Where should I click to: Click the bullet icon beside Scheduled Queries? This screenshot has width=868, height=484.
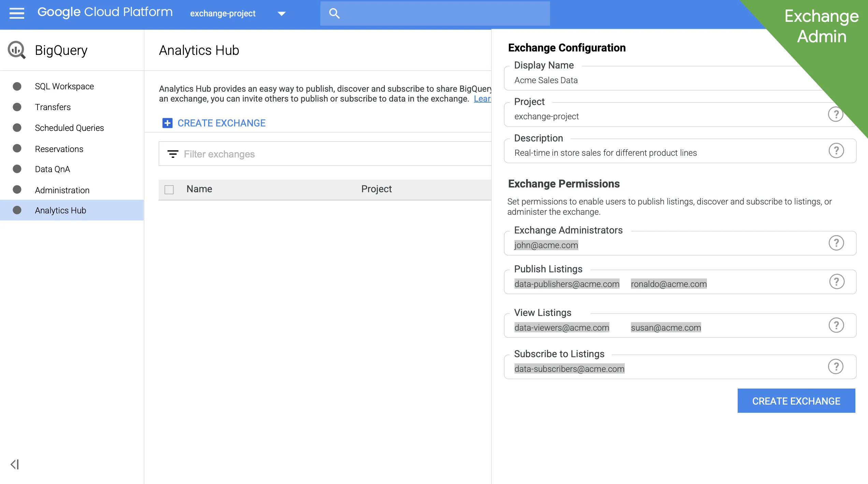tap(17, 128)
